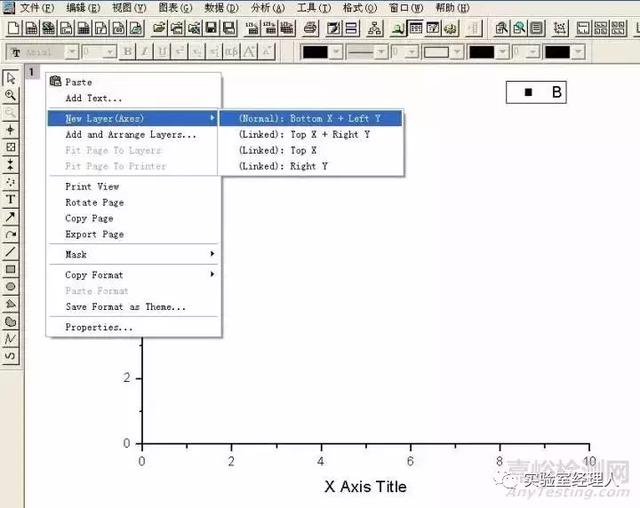This screenshot has width=640, height=508.
Task: Toggle Italic text formatting
Action: click(145, 52)
